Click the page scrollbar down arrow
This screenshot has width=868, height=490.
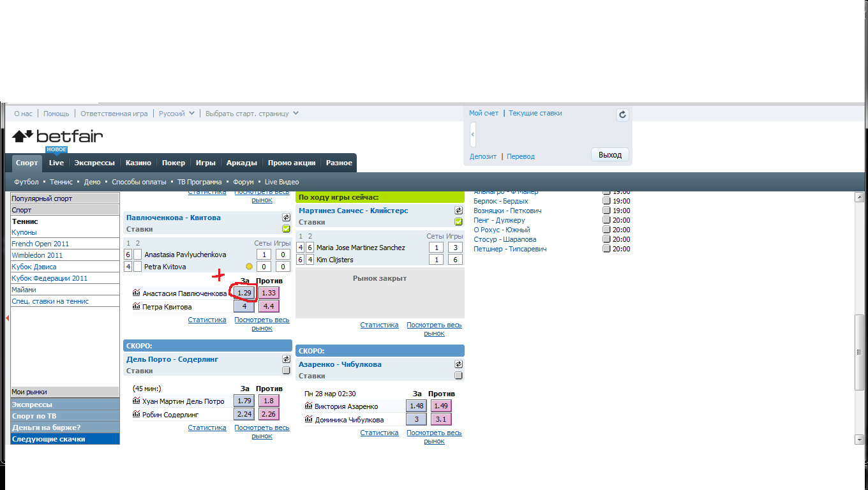859,439
